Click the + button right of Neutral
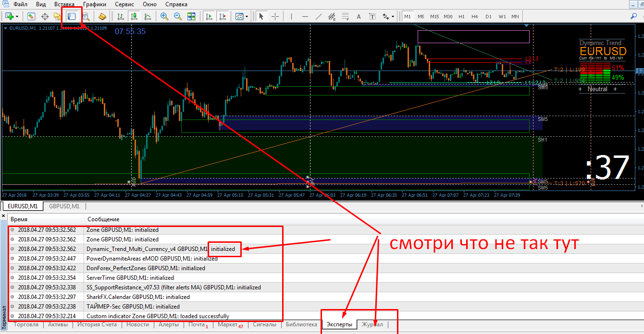 [614, 89]
